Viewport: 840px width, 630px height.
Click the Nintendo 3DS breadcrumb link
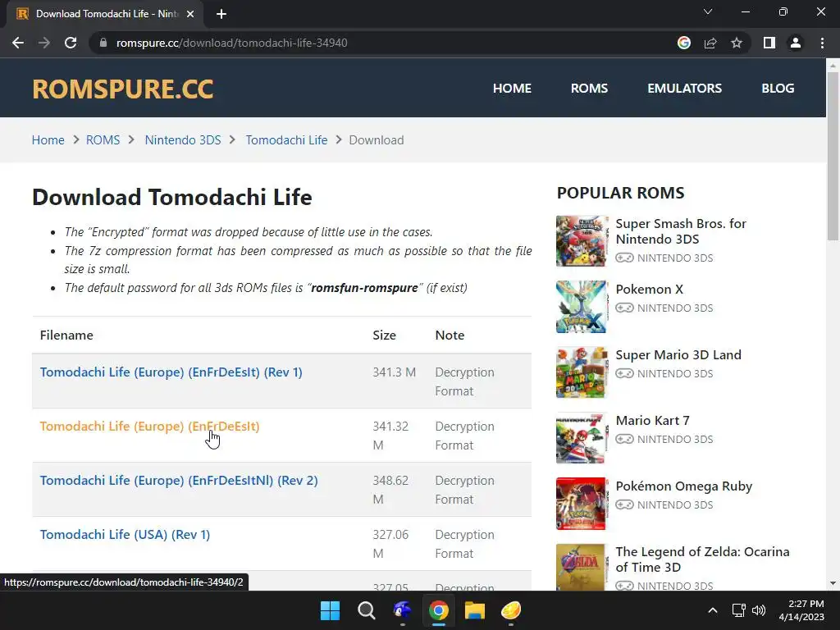point(183,139)
